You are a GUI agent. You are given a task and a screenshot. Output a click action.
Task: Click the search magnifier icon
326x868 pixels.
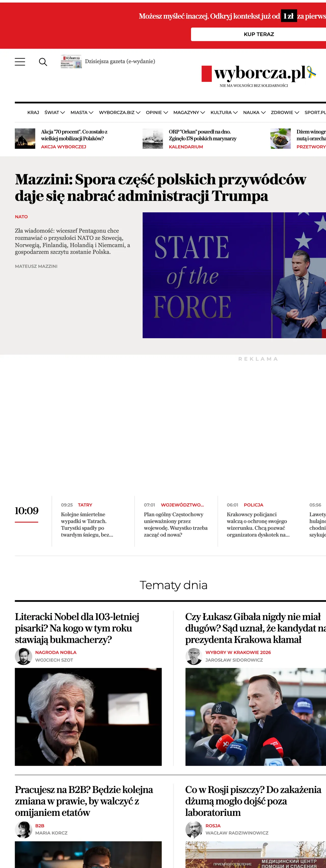tap(43, 62)
